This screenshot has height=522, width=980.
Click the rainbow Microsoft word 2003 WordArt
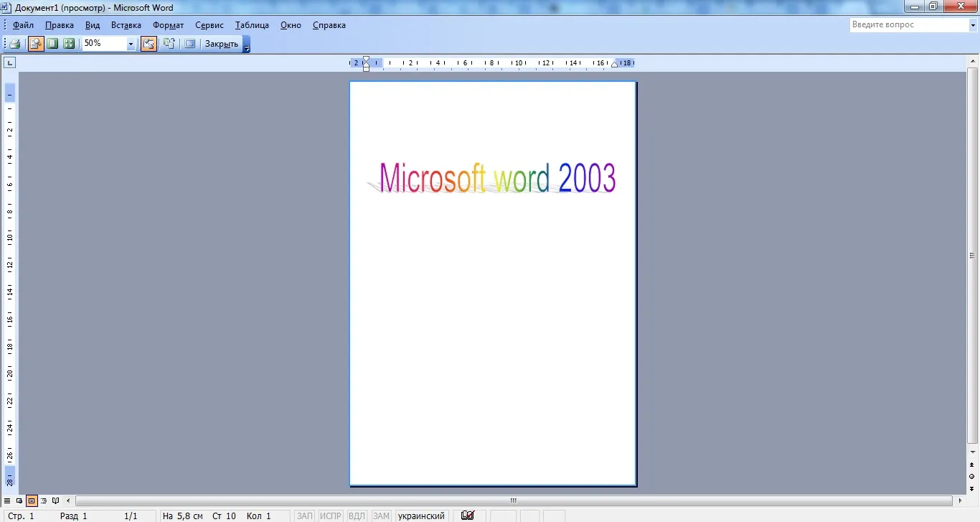click(x=493, y=177)
